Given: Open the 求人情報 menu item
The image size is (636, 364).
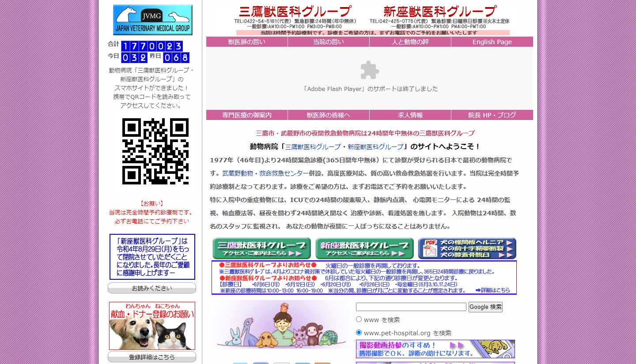Looking at the screenshot, I should pyautogui.click(x=410, y=115).
